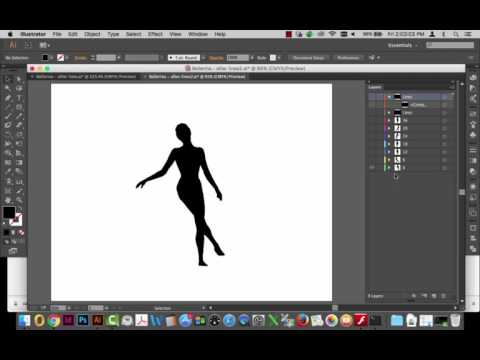Open the zoom level dropdown in status bar
Image resolution: width=480 pixels, height=360 pixels.
point(69,308)
